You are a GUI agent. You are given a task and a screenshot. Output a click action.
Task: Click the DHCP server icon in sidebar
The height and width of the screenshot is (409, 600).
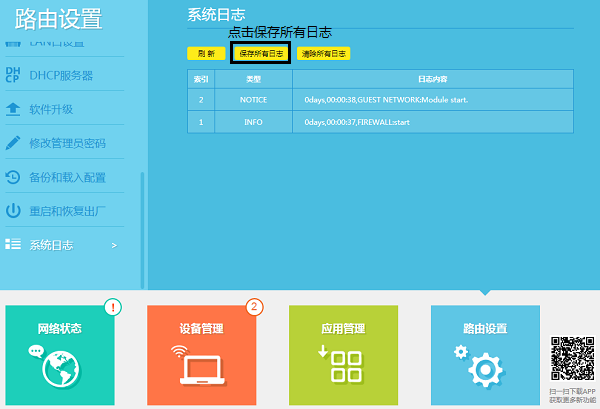[x=13, y=75]
